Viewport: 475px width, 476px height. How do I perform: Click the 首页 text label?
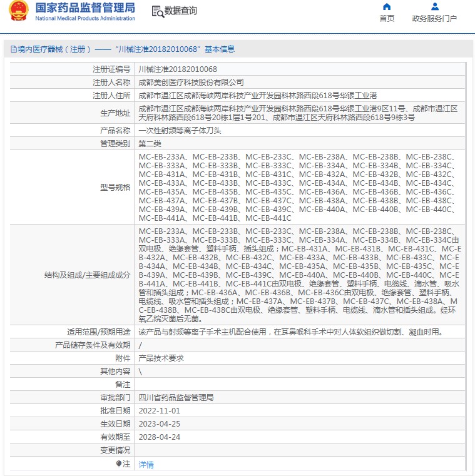tap(387, 19)
